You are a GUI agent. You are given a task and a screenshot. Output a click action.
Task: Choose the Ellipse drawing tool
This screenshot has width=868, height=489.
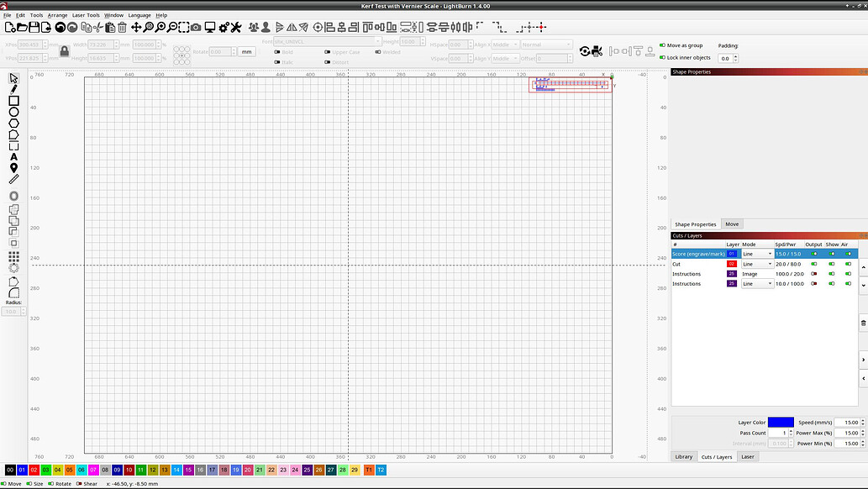tap(13, 112)
